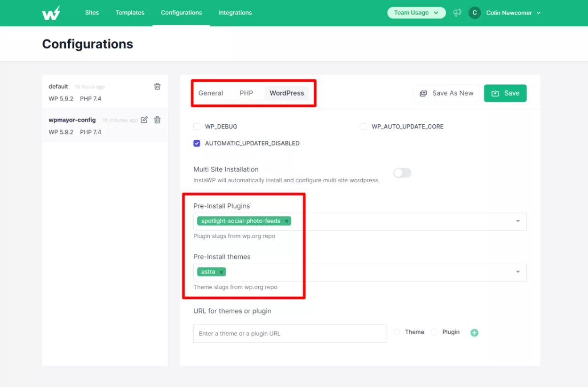Screen dimensions: 588x387
Task: Open the Templates menu item
Action: click(130, 13)
